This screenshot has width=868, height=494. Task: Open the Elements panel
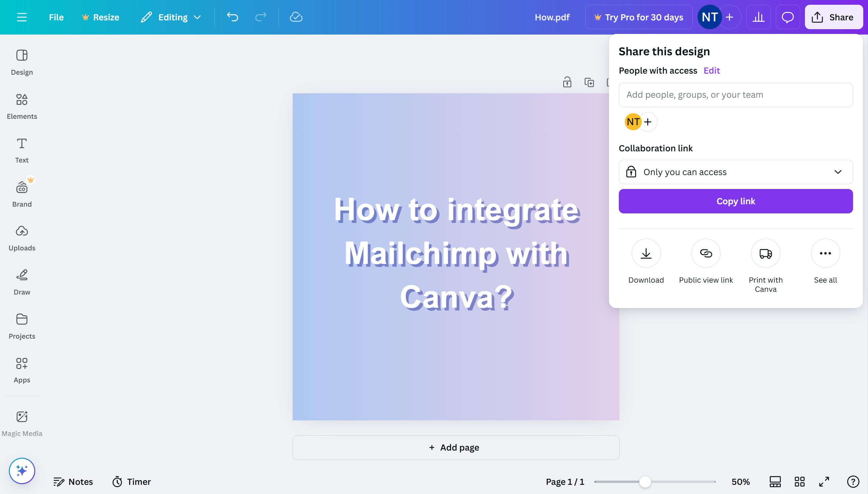[22, 106]
